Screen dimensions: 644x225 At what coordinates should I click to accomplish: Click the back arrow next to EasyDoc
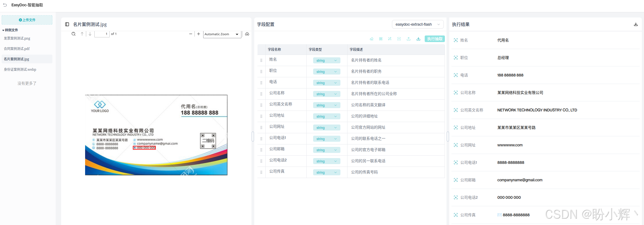5,5
